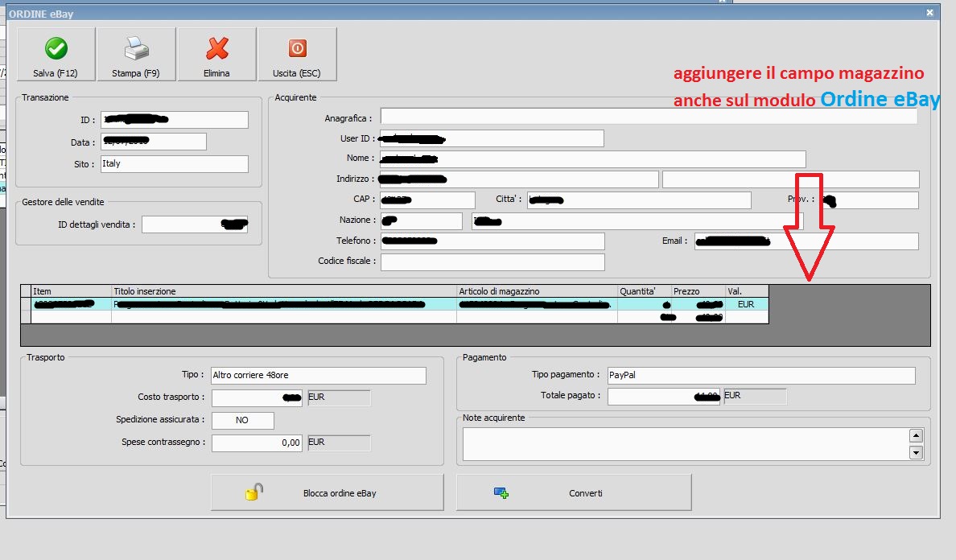Click the Titolo inserzione column header
Image resolution: width=956 pixels, height=560 pixels.
[x=284, y=291]
